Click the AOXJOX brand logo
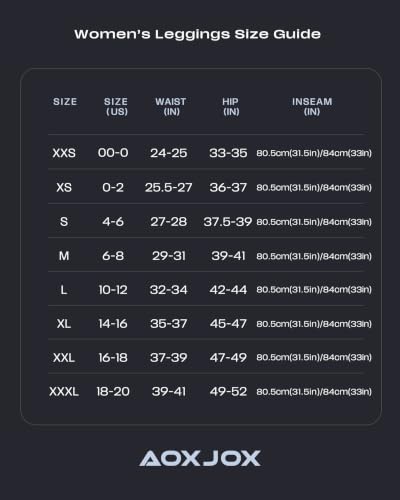Viewport: 400px width, 500px height. tap(200, 458)
